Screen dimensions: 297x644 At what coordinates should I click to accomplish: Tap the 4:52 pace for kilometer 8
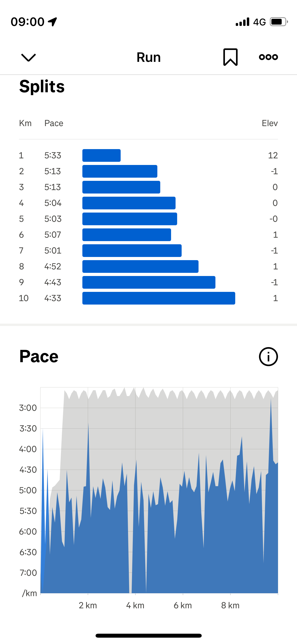click(53, 266)
